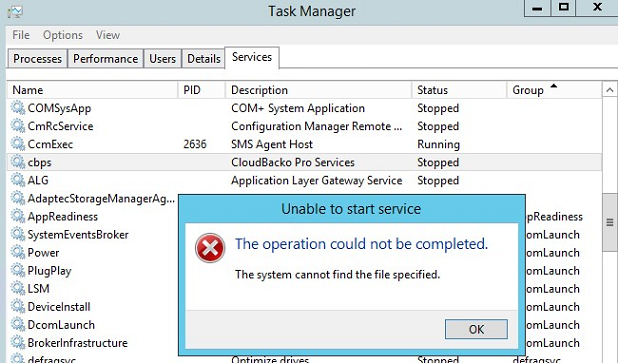Image resolution: width=618 pixels, height=363 pixels.
Task: Select the ALG service icon
Action: pyautogui.click(x=18, y=180)
